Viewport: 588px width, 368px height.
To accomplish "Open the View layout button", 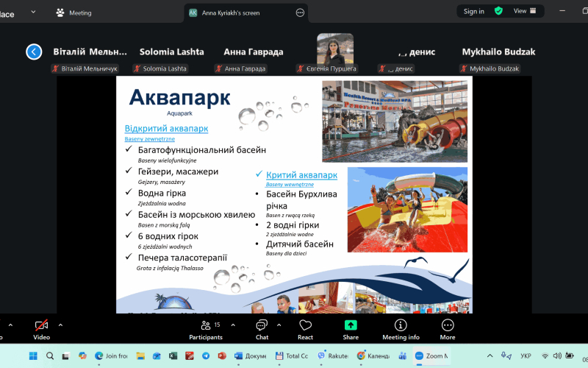I will [x=524, y=11].
